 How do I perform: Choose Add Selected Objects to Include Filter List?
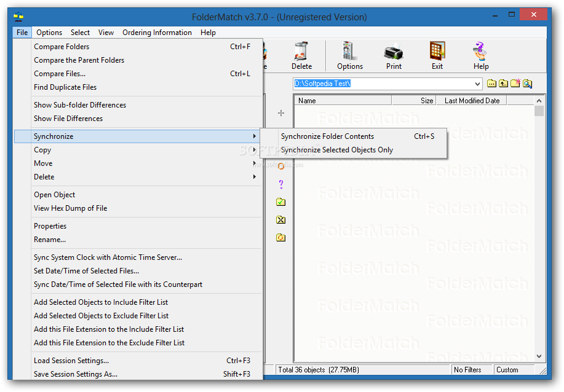click(x=138, y=302)
